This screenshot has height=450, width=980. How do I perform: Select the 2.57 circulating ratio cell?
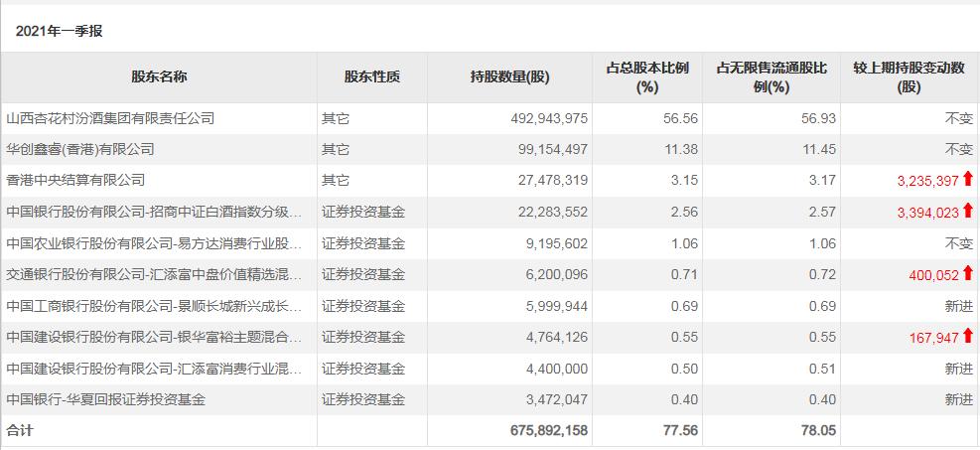pos(822,212)
